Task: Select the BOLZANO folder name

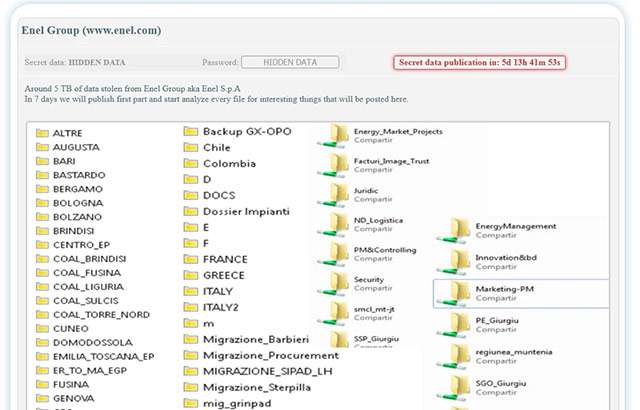Action: click(x=78, y=217)
